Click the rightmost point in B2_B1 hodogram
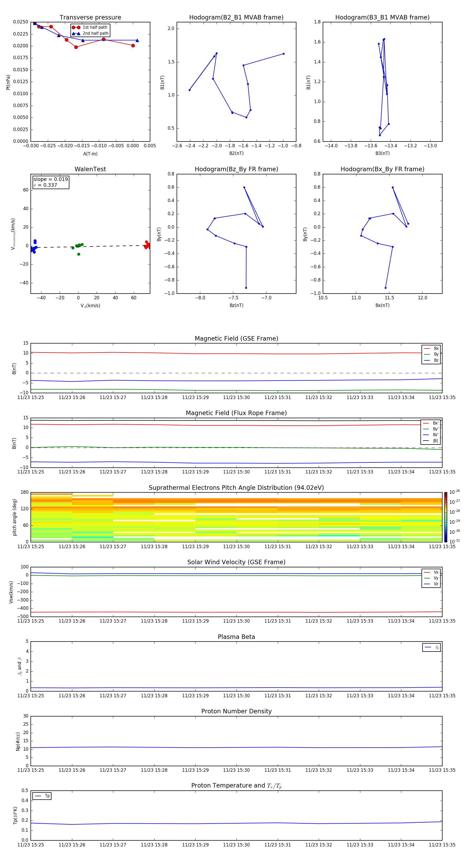Image resolution: width=473 pixels, height=868 pixels. click(x=284, y=54)
